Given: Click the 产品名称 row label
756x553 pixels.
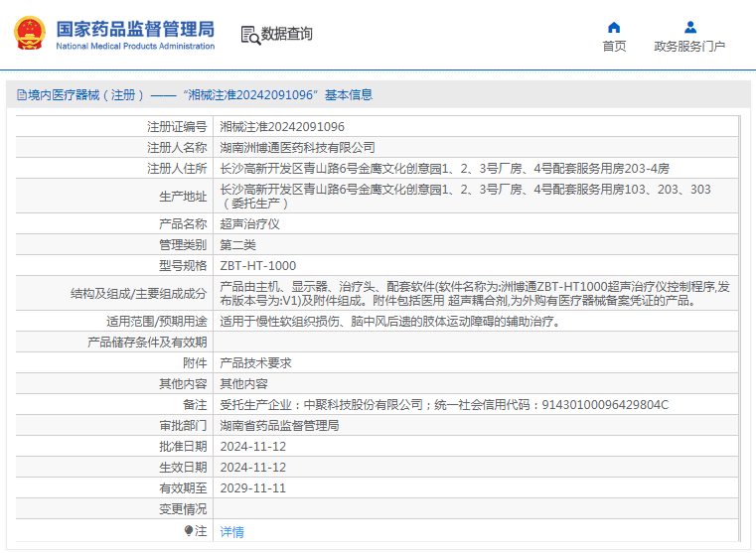Looking at the screenshot, I should [183, 224].
